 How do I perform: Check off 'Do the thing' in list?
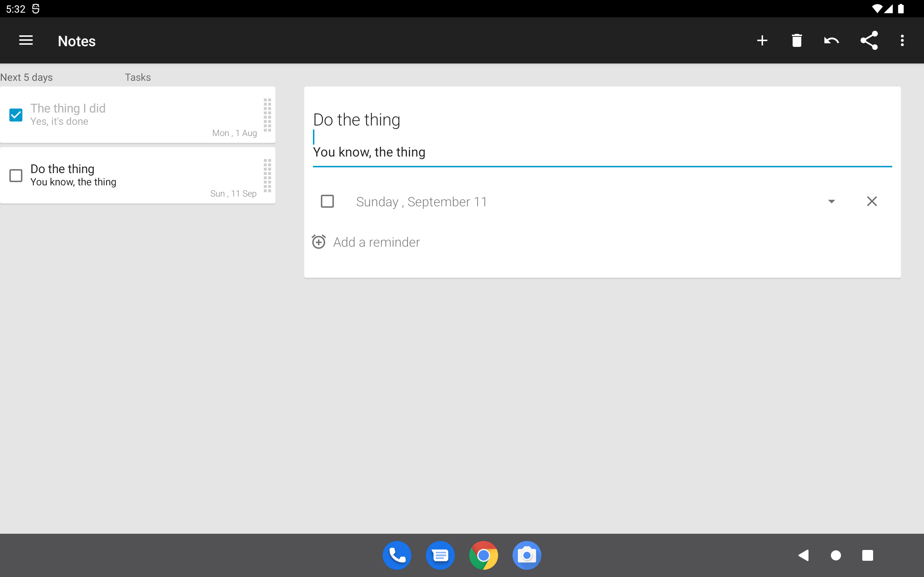[x=16, y=176]
